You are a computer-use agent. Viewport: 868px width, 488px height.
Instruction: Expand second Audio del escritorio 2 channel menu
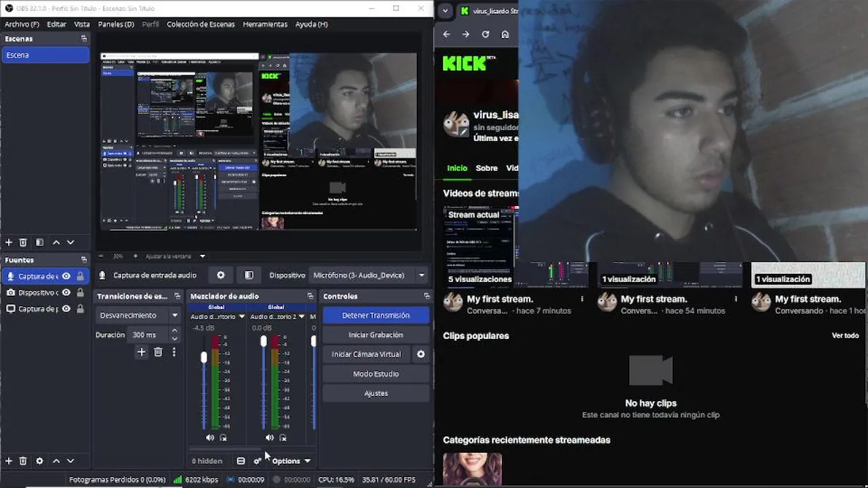coord(302,317)
